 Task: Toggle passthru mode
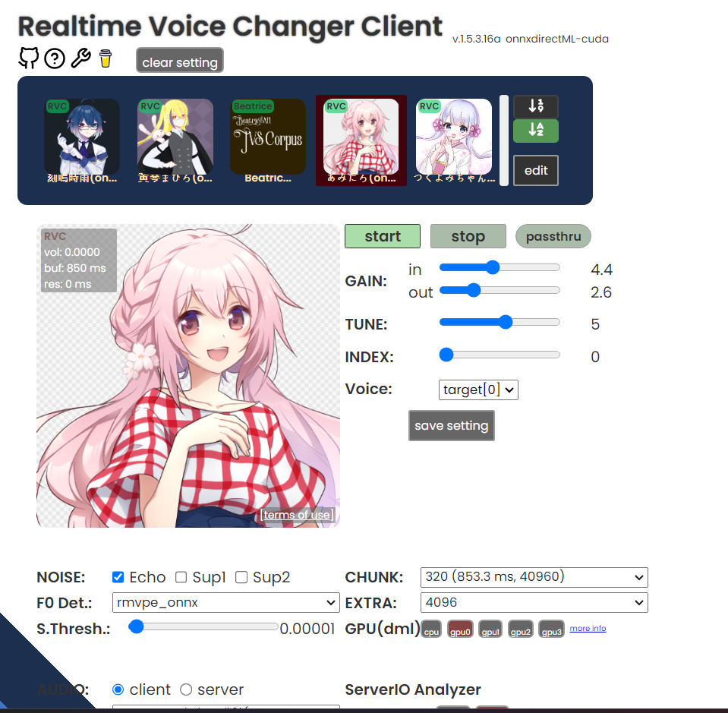[x=553, y=236]
